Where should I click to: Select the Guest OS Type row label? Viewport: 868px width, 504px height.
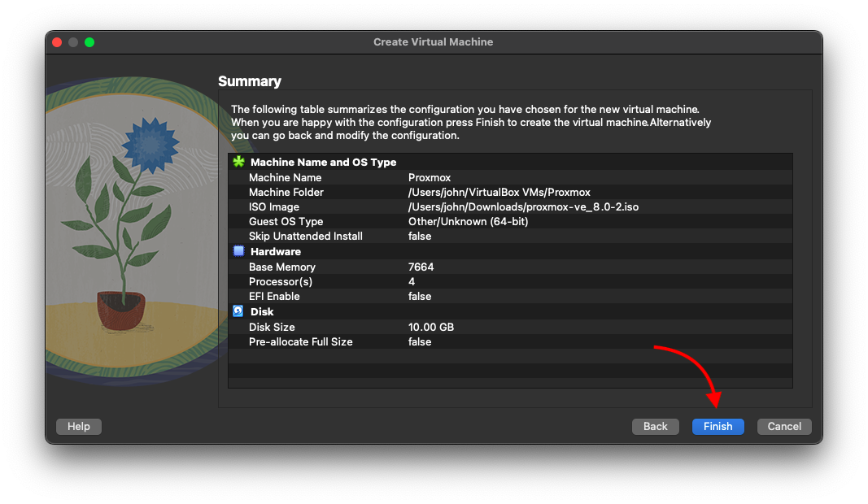[x=286, y=221]
